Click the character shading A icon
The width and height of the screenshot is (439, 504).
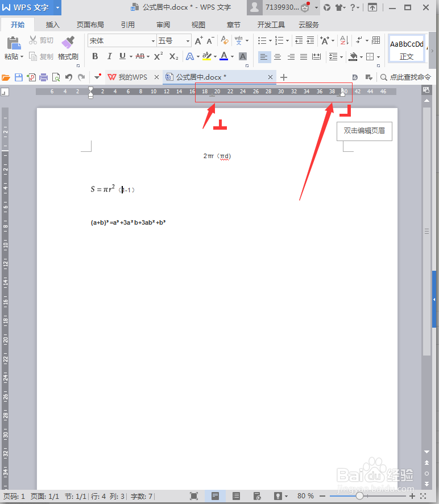click(x=243, y=56)
